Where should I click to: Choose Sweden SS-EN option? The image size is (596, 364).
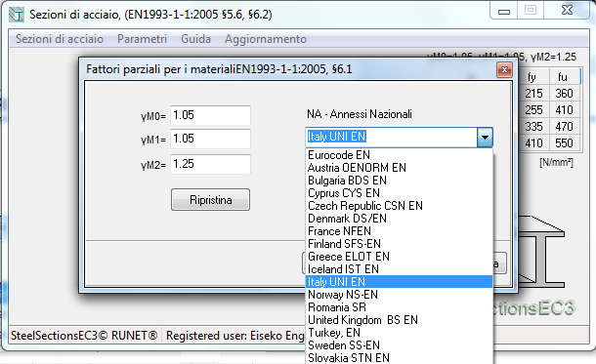point(399,345)
